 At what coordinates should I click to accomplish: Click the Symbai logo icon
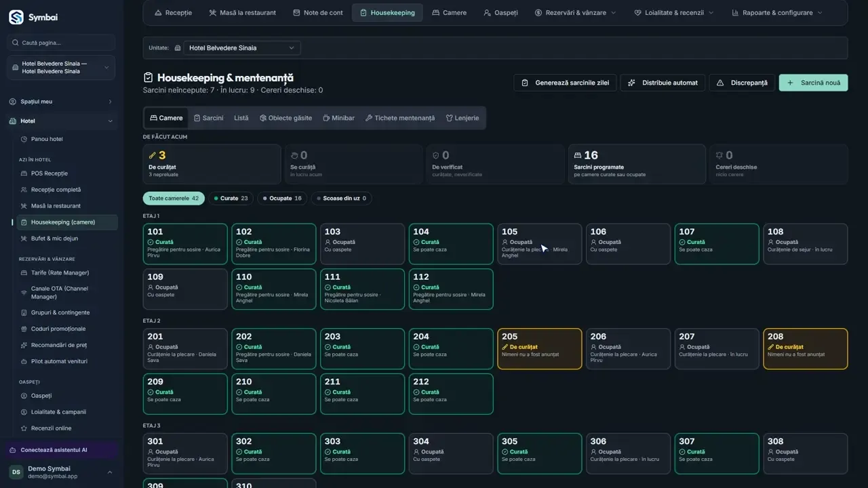coord(16,17)
